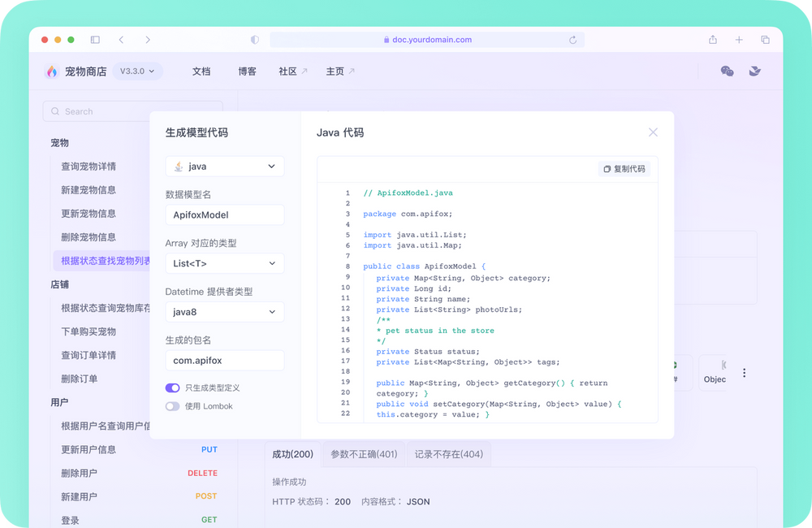Open a new tab with the plus icon
Viewport: 812px width, 528px height.
pyautogui.click(x=739, y=40)
